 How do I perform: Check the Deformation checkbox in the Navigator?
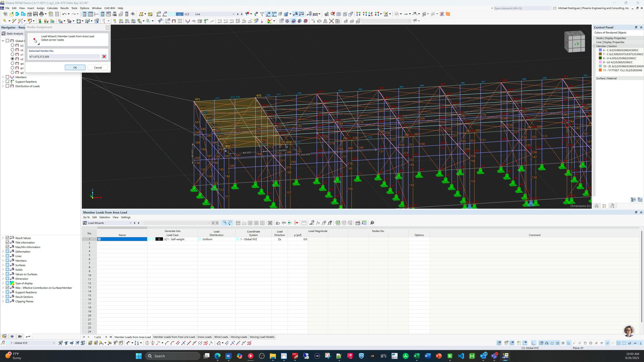(7, 251)
